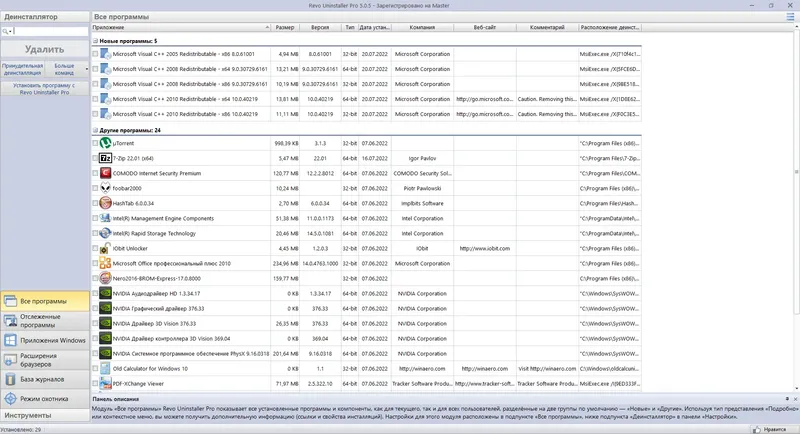Click the Приложения Windows logo icon
Screen dimensions: 800x434
10,340
